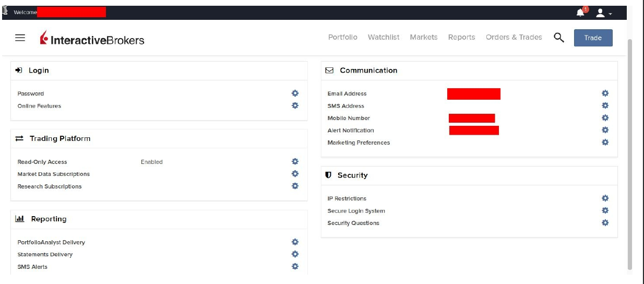Click the Trading Platform arrows icon
This screenshot has height=284, width=644.
19,138
